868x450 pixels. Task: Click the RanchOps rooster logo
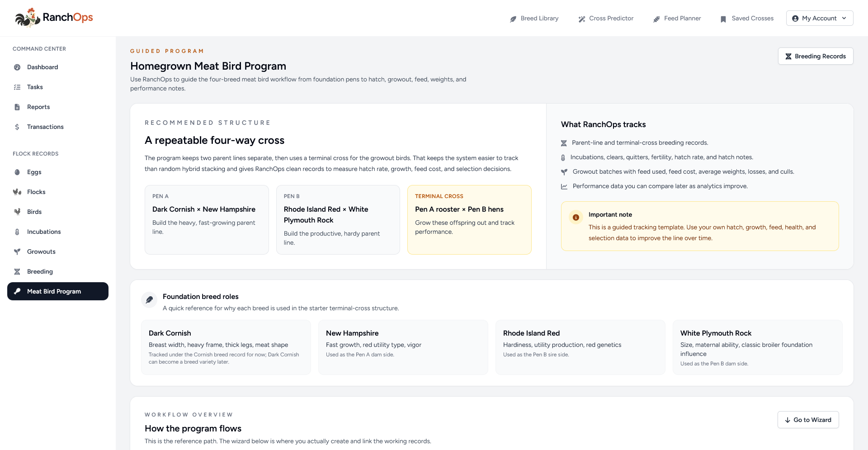28,18
